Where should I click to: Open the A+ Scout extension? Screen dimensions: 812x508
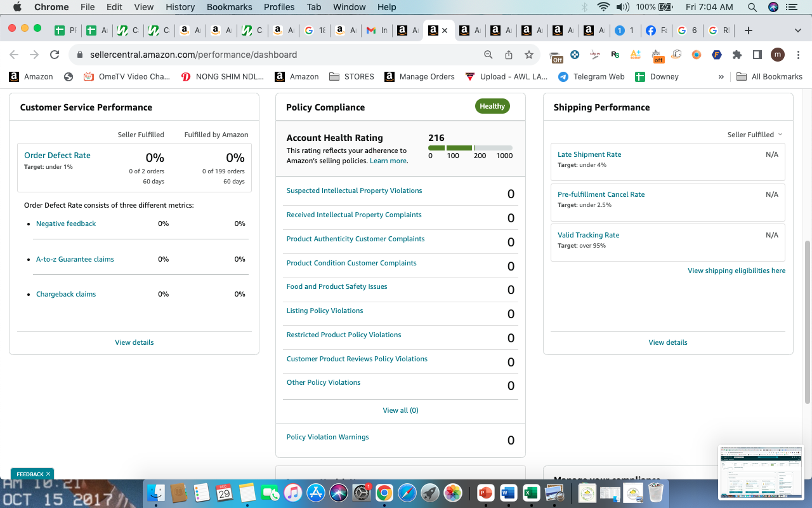(x=636, y=55)
